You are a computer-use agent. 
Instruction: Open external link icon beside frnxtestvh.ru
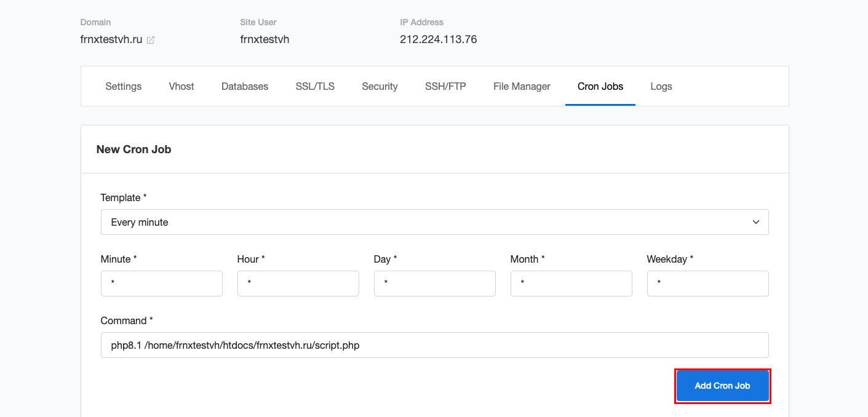pyautogui.click(x=151, y=40)
